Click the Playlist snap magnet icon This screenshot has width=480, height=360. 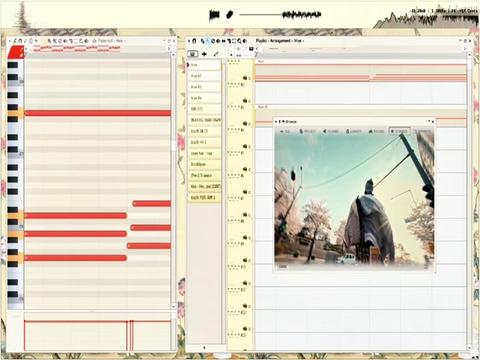[194, 41]
